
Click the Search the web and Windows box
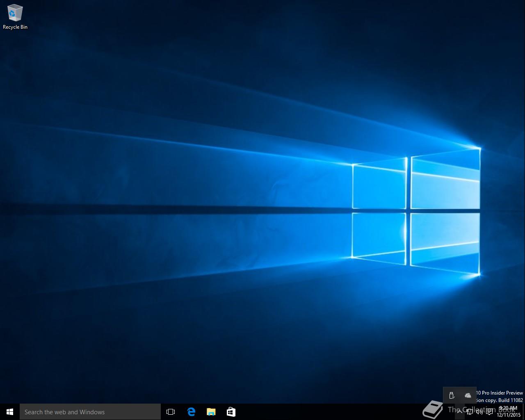tap(90, 412)
